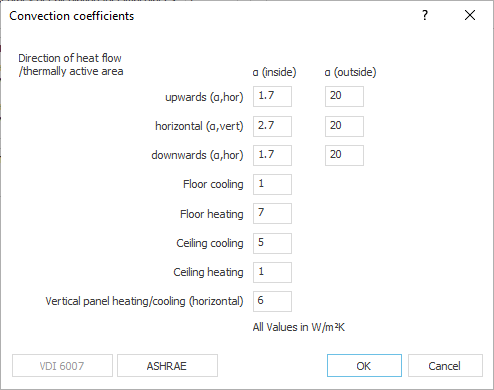Image resolution: width=494 pixels, height=390 pixels.
Task: Click the help question mark icon
Action: pyautogui.click(x=425, y=15)
